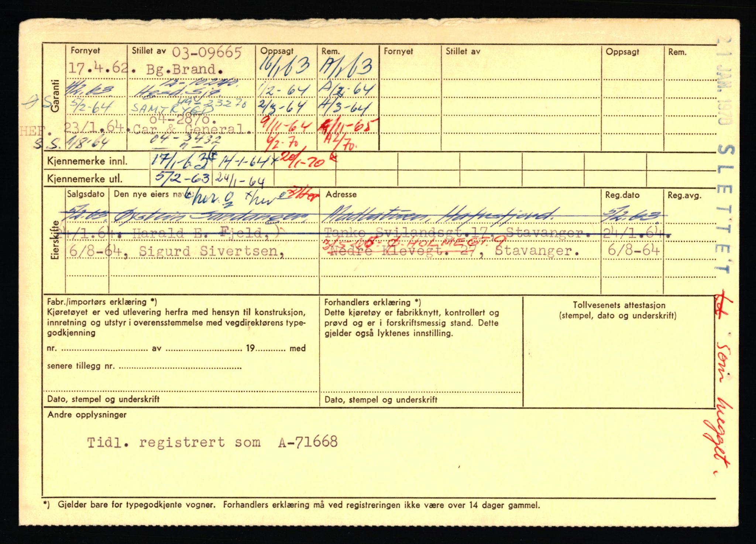Click the Andre opplysninger label
The image size is (756, 544).
(87, 415)
